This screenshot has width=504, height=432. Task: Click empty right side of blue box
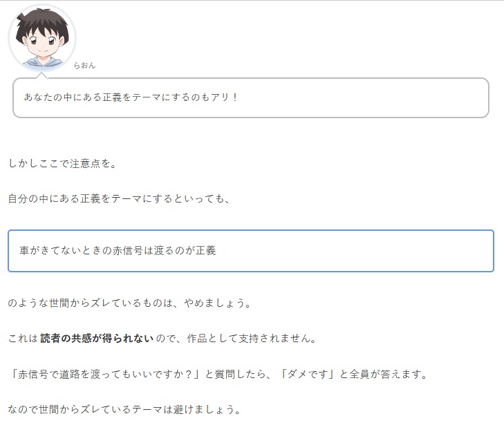(353, 251)
